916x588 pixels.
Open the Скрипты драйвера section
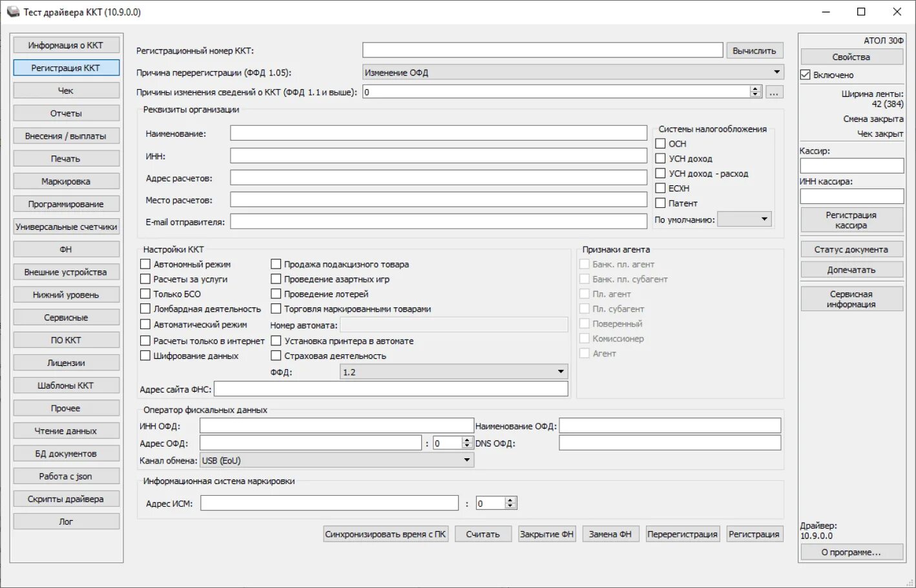click(x=66, y=499)
